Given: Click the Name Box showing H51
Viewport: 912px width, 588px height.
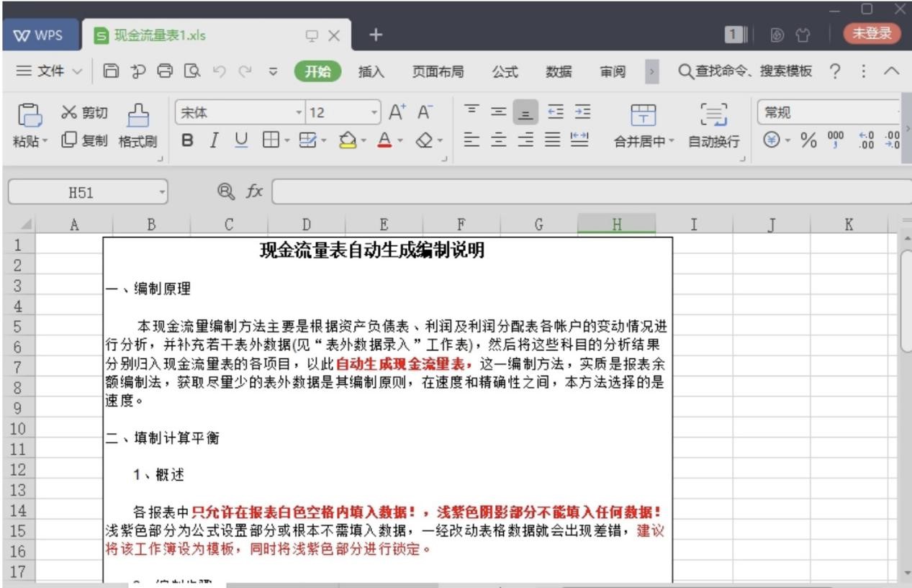Looking at the screenshot, I should (87, 193).
